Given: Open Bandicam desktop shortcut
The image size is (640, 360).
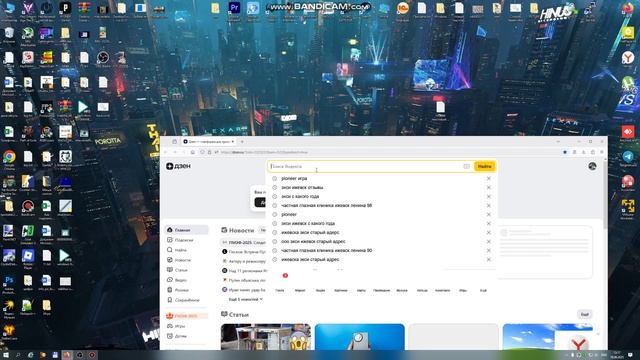Looking at the screenshot, I should 28,208.
